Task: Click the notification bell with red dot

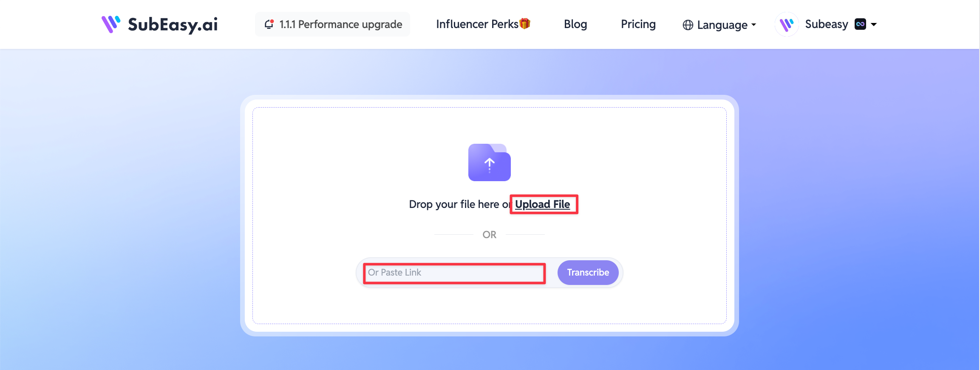Action: (x=269, y=24)
